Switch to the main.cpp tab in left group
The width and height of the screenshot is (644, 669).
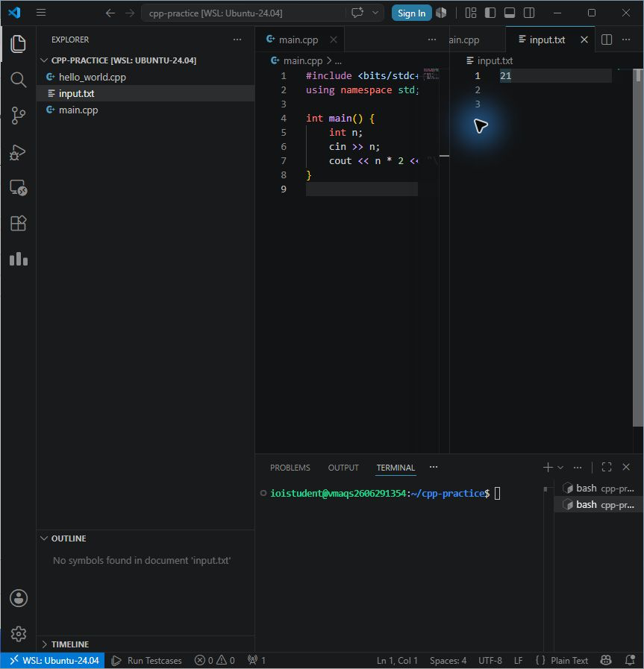click(298, 40)
